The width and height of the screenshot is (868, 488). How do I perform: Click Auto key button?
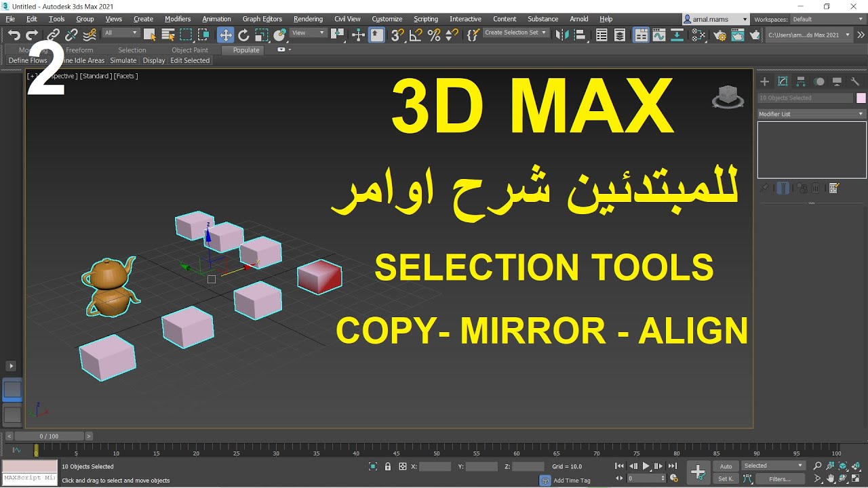726,466
